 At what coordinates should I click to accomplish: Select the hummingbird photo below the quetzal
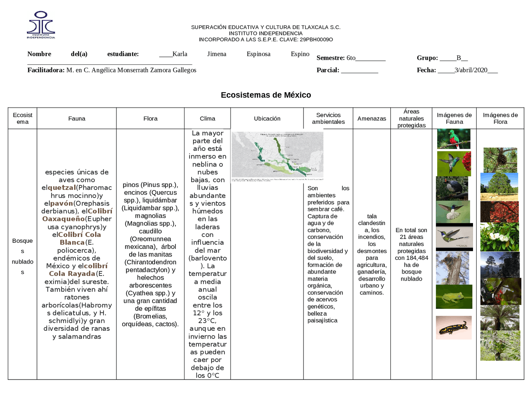(x=454, y=164)
